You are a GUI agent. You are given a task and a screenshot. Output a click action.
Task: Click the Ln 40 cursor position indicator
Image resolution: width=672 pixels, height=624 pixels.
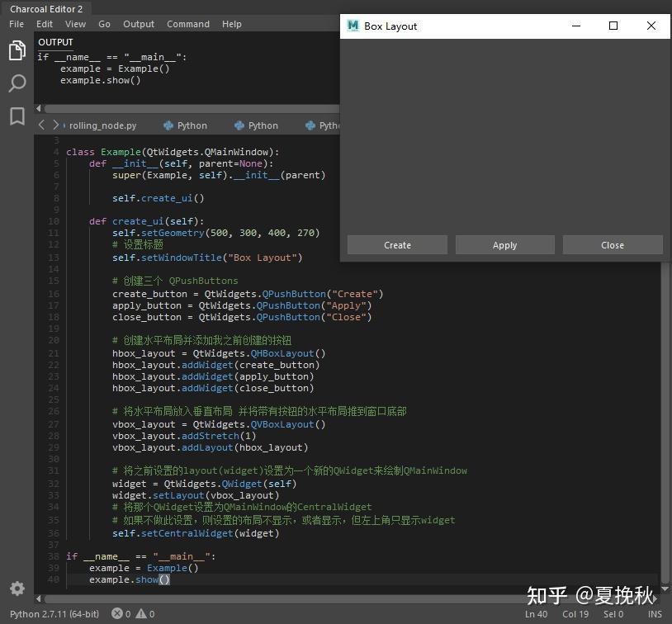tap(535, 614)
